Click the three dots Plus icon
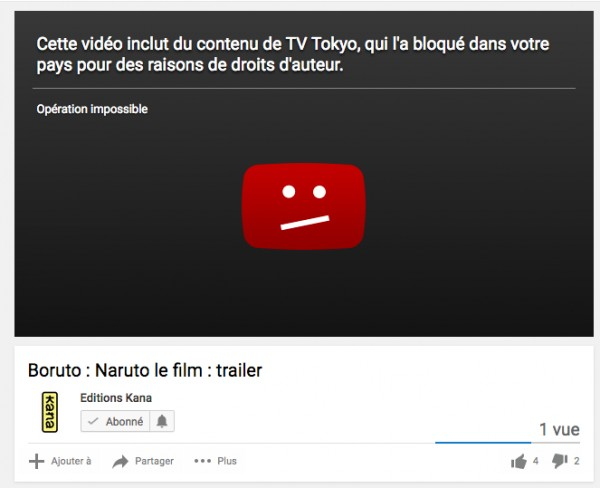Image resolution: width=600 pixels, height=488 pixels. pos(202,461)
